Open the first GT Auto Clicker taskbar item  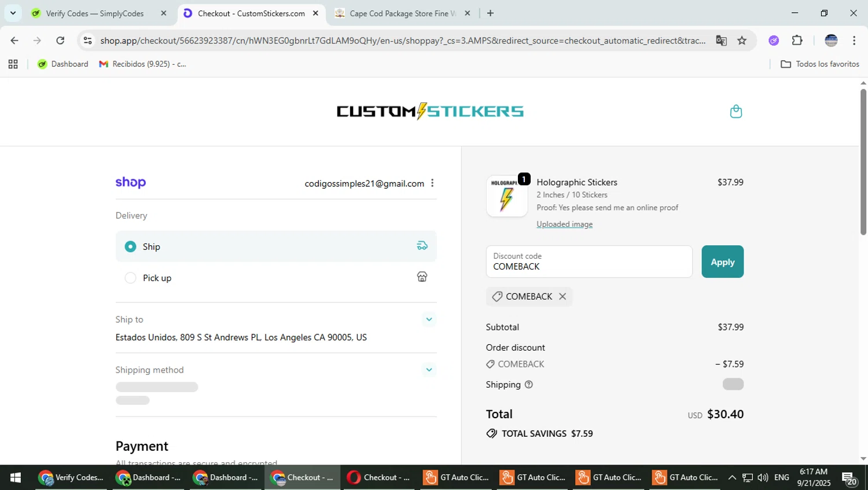(x=456, y=477)
